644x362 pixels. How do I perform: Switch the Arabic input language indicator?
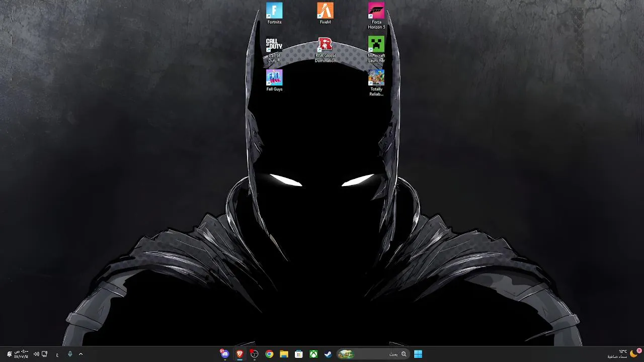57,354
